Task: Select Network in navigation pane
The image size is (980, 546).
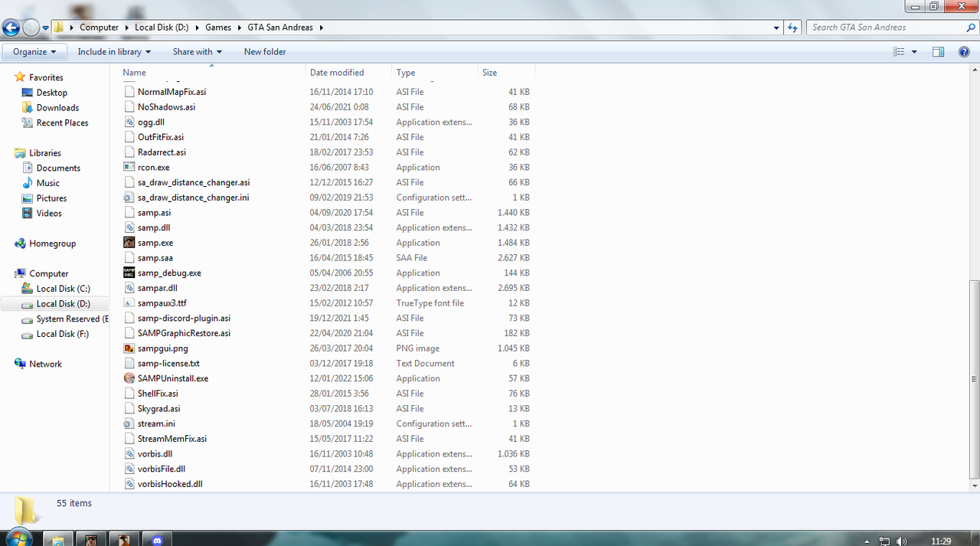Action: pyautogui.click(x=45, y=365)
